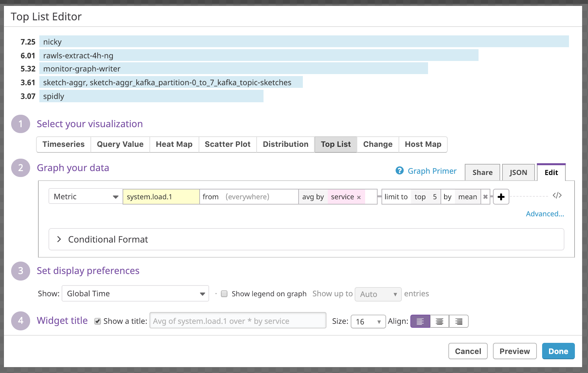Align widget title to the right
Viewport: 588px width, 373px height.
point(459,322)
